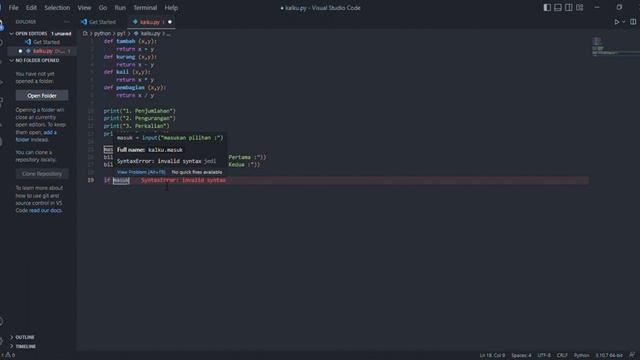640x360 pixels.
Task: Open the View menu
Action: (84, 8)
